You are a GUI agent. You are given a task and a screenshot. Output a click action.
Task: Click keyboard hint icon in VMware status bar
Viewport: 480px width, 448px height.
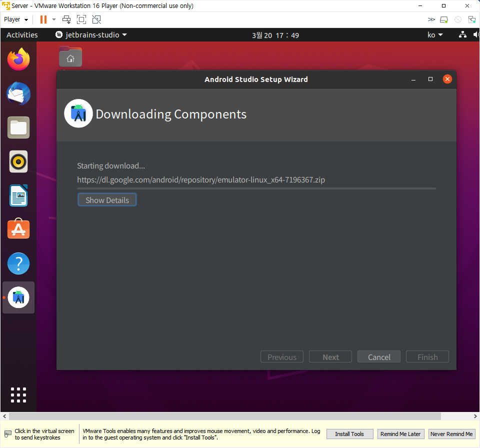click(x=8, y=434)
